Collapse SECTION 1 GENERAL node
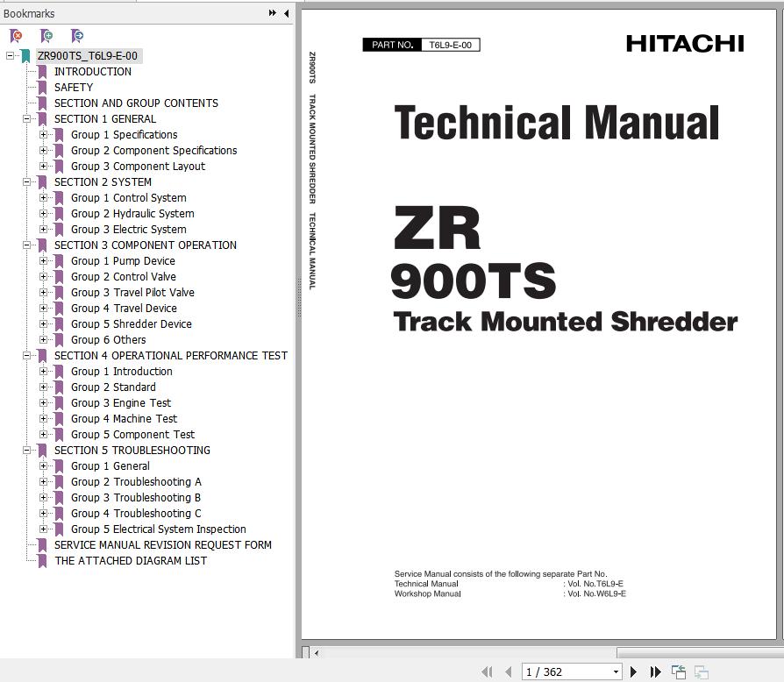 [26, 119]
